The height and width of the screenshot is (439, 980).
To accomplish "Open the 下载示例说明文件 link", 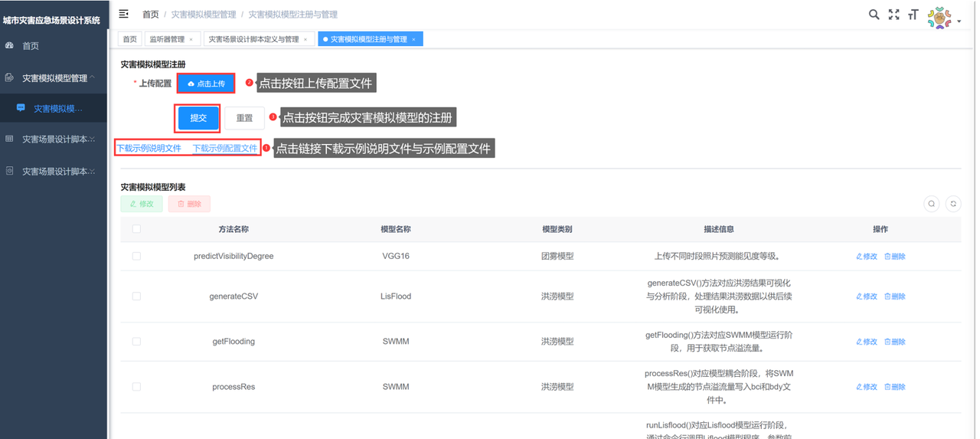I will coord(149,149).
